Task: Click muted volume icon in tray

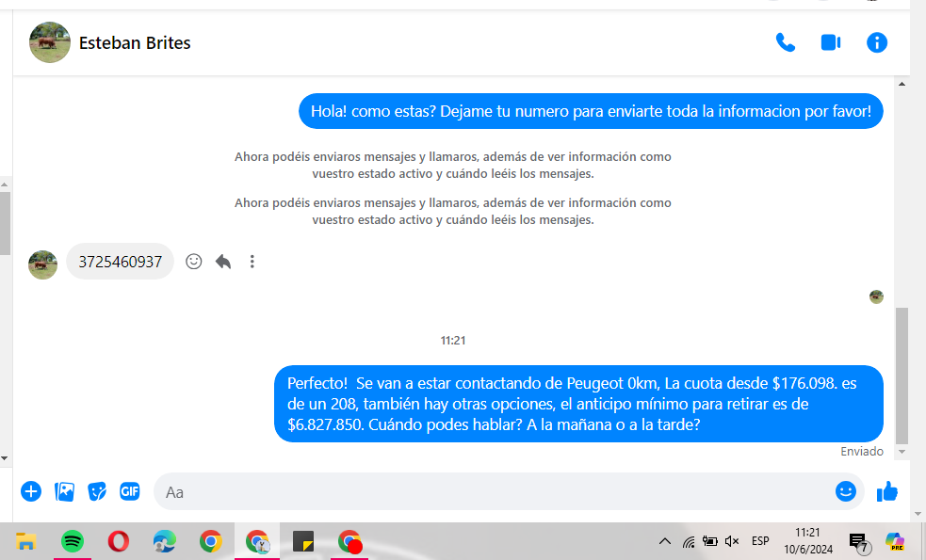Action: click(732, 541)
